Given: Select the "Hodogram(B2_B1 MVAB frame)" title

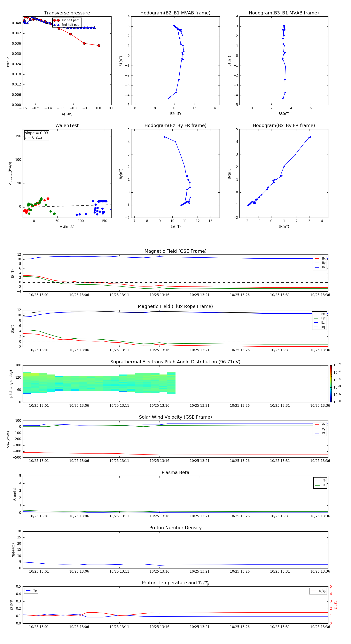Looking at the screenshot, I should pos(175,13).
